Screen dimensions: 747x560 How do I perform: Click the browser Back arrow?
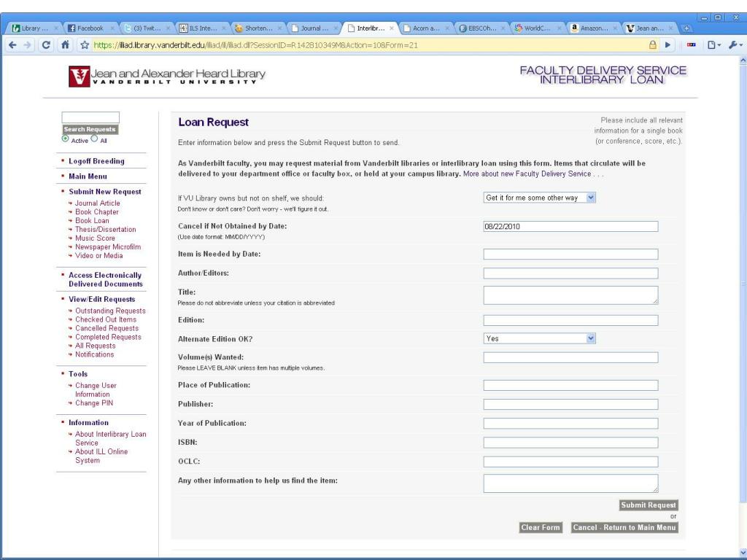[12, 44]
